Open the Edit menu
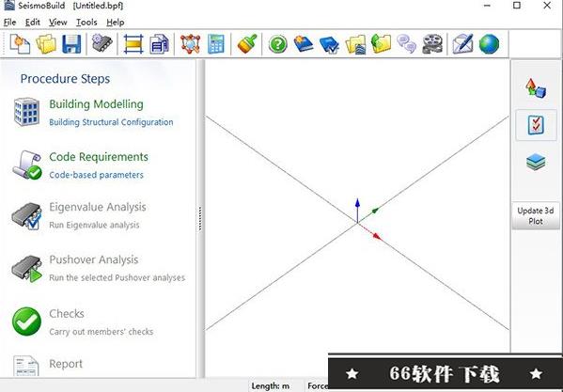This screenshot has height=392, width=563. (x=32, y=23)
